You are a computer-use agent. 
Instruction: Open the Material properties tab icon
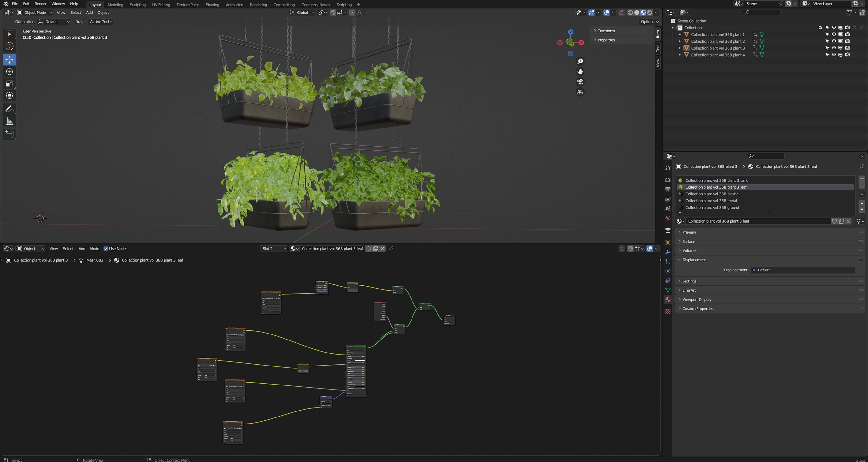[668, 299]
